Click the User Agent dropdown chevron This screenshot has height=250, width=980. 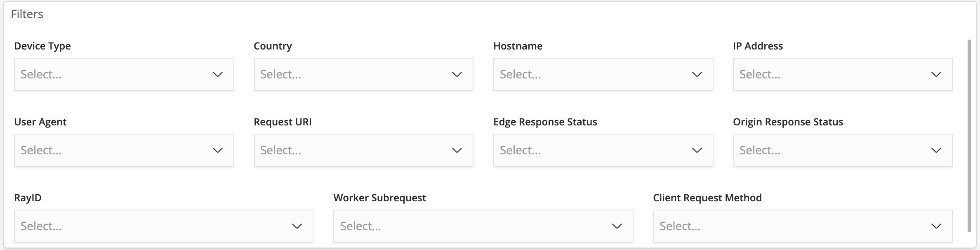pos(218,150)
